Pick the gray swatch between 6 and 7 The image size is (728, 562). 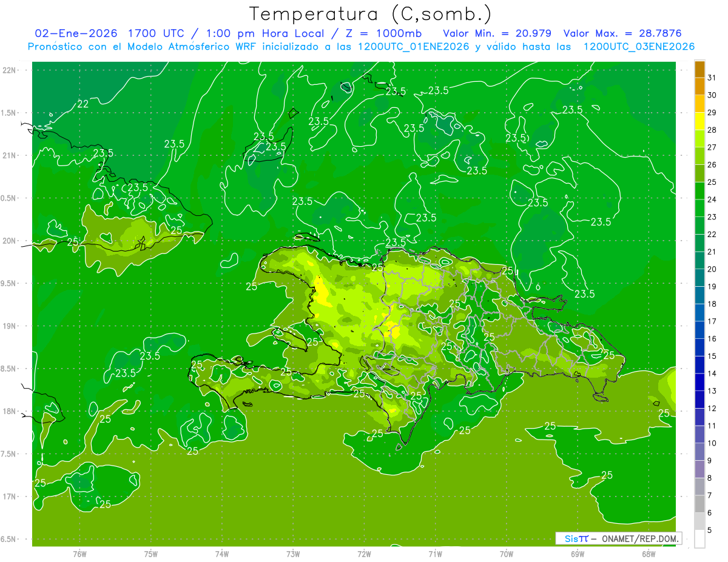point(699,504)
